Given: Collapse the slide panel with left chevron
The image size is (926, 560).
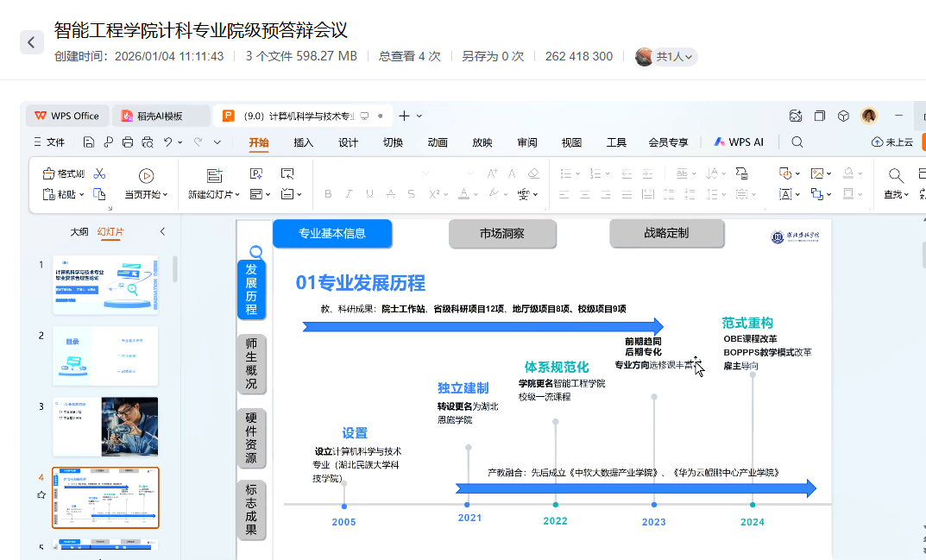Looking at the screenshot, I should coord(162,232).
